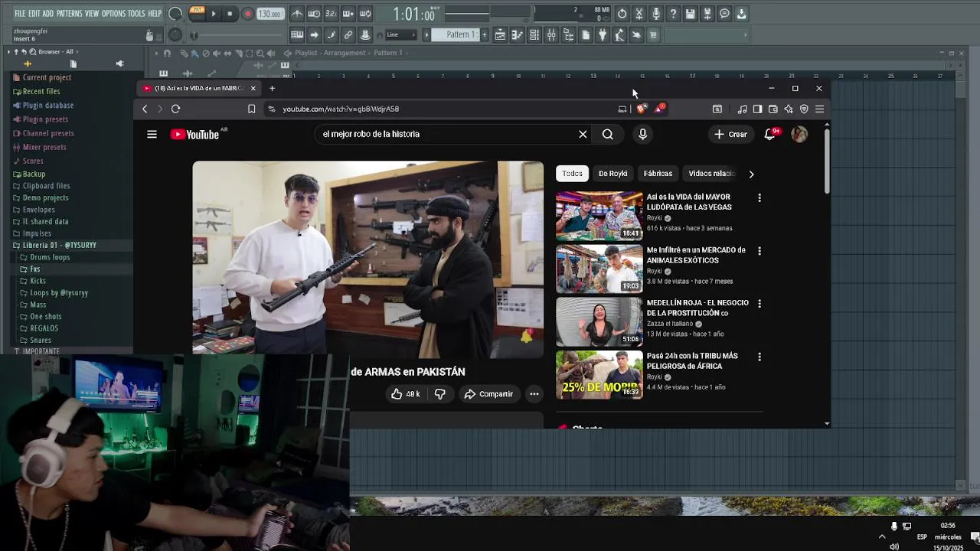980x551 pixels.
Task: Expand the Snares folder
Action: tap(40, 340)
